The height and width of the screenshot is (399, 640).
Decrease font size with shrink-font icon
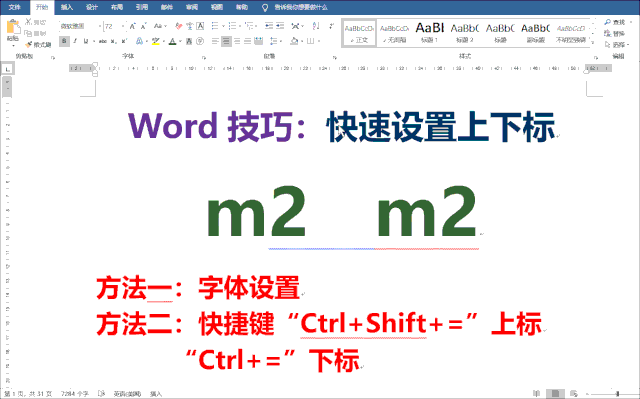click(143, 26)
